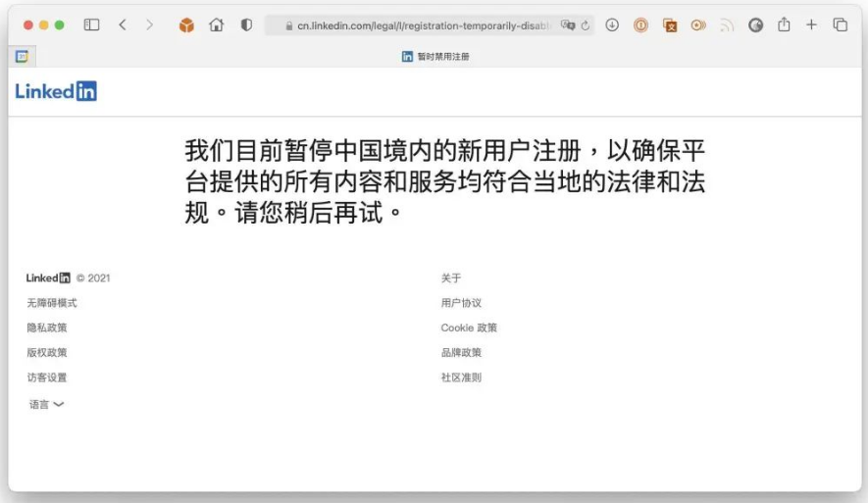Viewport: 868px width, 503px height.
Task: Click the Home icon in toolbar
Action: click(217, 25)
